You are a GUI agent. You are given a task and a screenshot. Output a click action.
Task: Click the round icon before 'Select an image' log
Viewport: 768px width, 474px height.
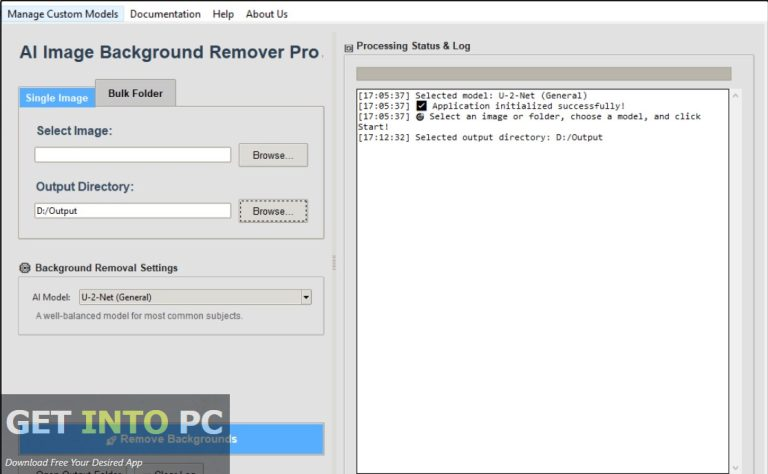coord(420,117)
